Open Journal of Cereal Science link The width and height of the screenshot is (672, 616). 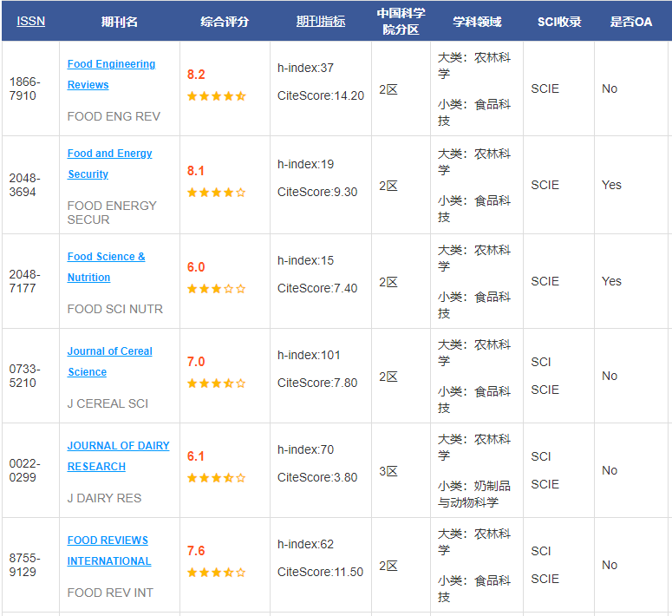click(110, 361)
